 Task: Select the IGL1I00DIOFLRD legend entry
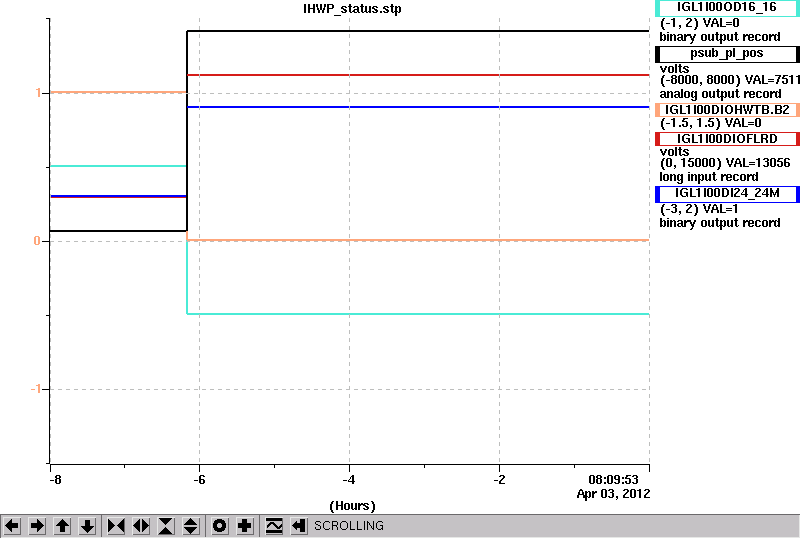point(727,139)
